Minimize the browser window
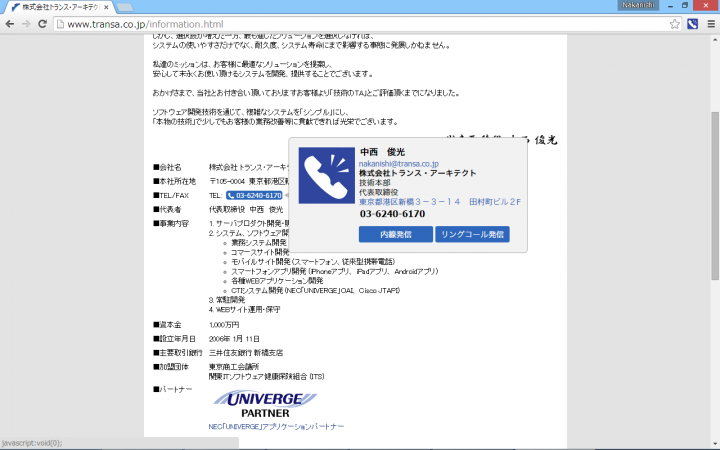Viewport: 720px width, 450px height. pos(670,6)
